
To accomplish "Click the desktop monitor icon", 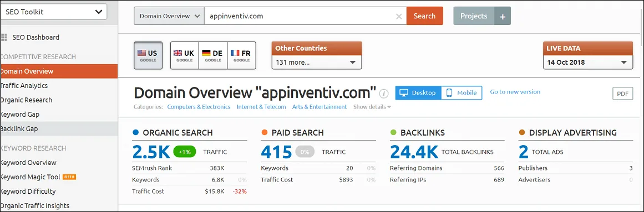I will tap(404, 92).
